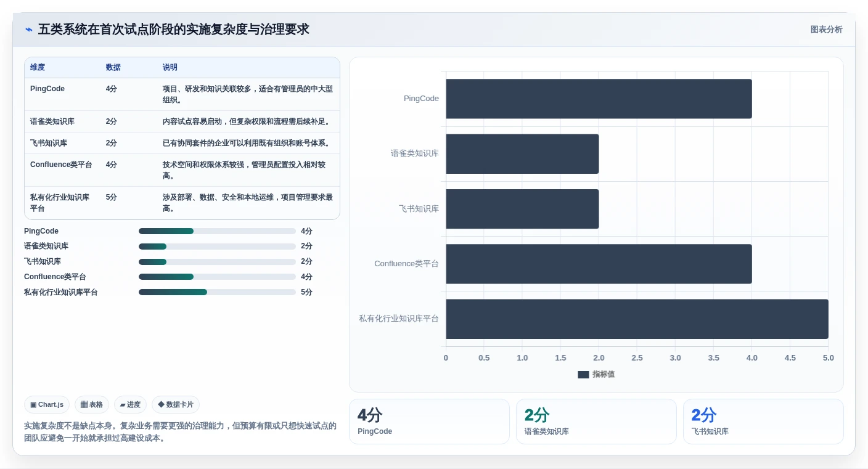The height and width of the screenshot is (469, 868).
Task: Click the PingCode cell in table
Action: click(47, 89)
